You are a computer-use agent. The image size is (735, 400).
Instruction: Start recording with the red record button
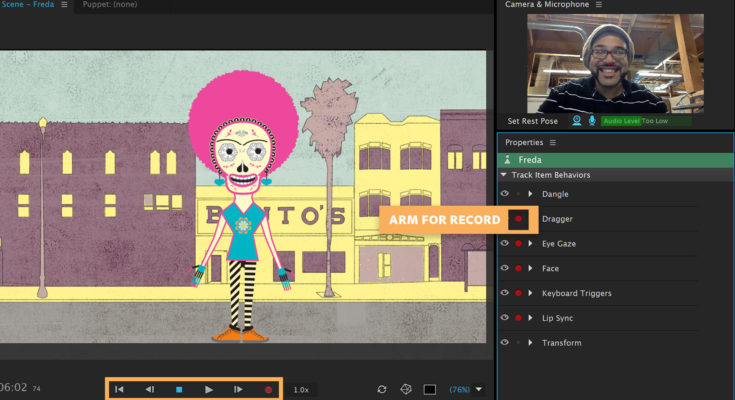click(x=269, y=390)
